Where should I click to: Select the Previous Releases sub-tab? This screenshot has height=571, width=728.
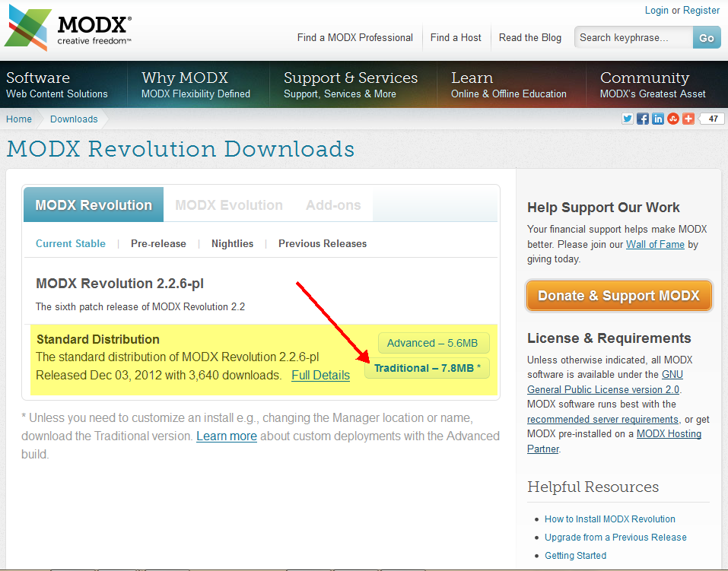(x=323, y=244)
